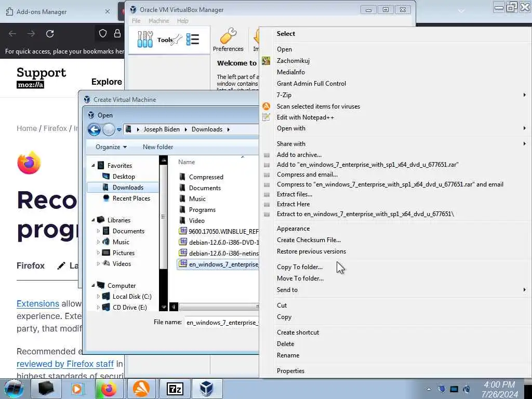Select the 9600.17050.WINBLUE_REF ISO file
The height and width of the screenshot is (399, 532).
[x=219, y=231]
